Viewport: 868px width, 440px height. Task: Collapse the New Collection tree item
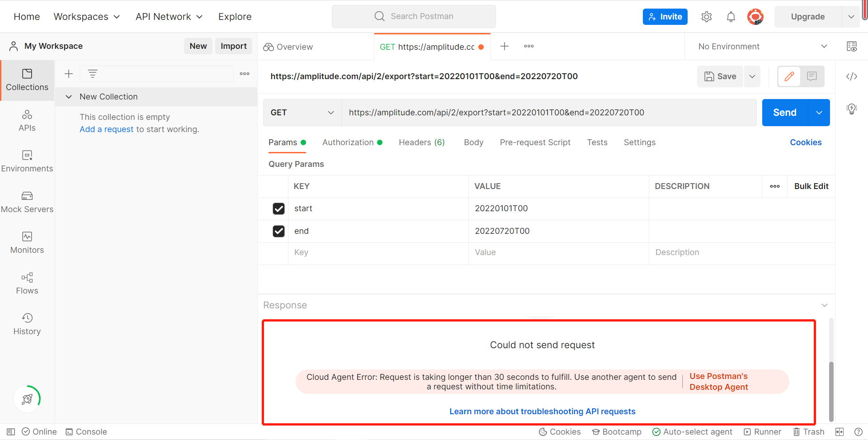tap(69, 97)
